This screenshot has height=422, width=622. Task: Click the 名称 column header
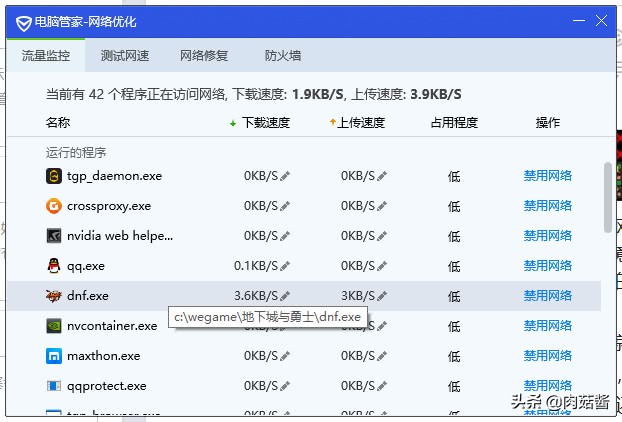[x=58, y=123]
